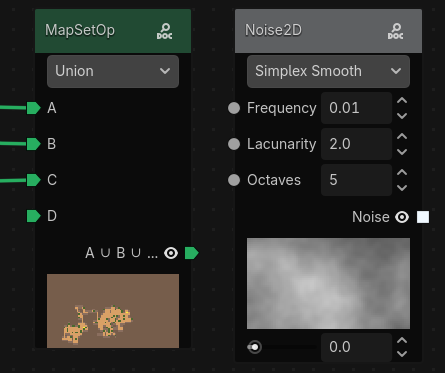Screen dimensions: 445x373
Task: Click the Lacunarity value field 2.0
Action: 356,144
